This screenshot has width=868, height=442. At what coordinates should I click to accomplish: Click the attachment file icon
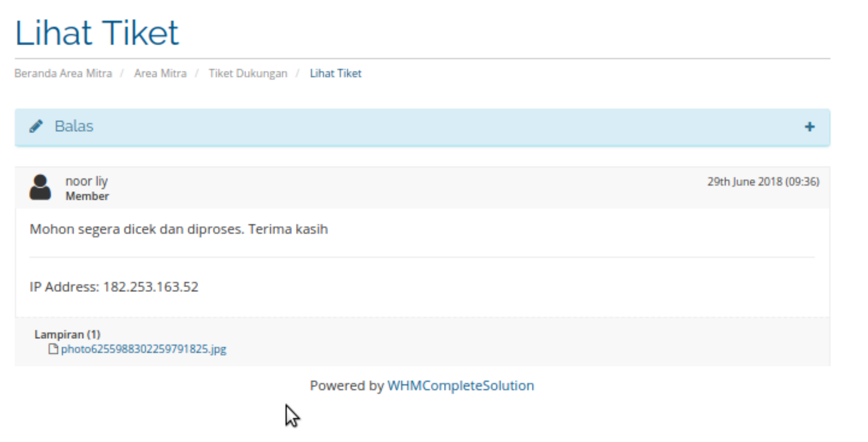coord(53,349)
